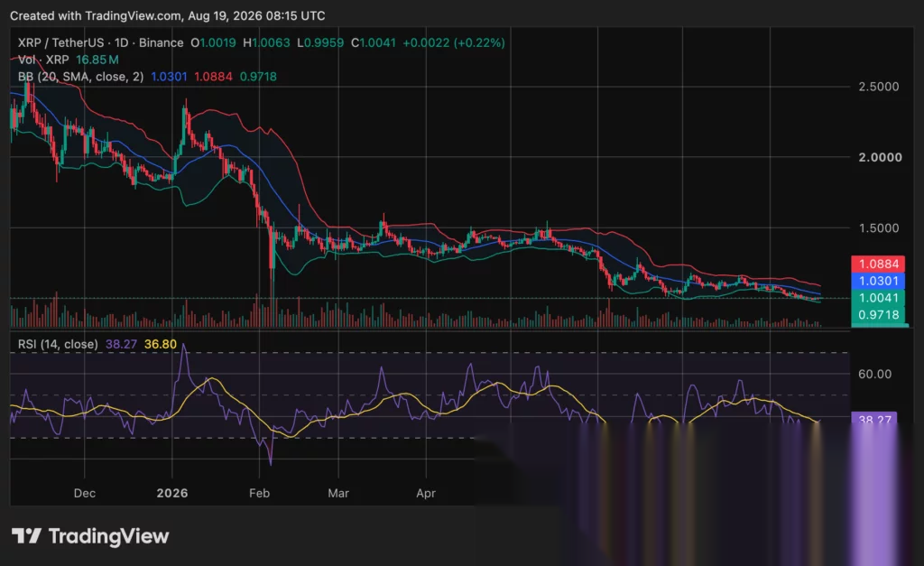Viewport: 924px width, 566px height.
Task: Click the 2.0000 price axis label
Action: click(x=880, y=157)
